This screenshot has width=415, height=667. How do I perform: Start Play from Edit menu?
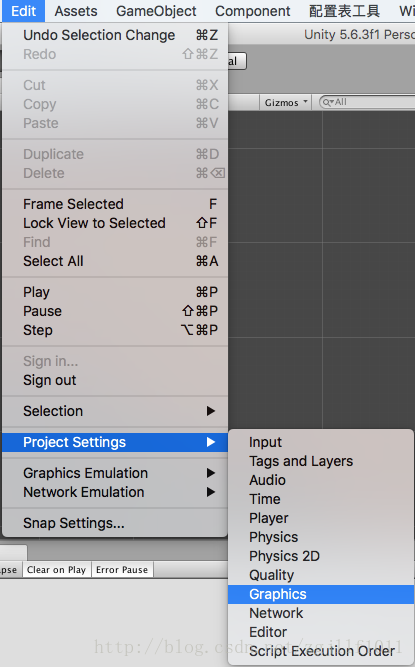[115, 292]
